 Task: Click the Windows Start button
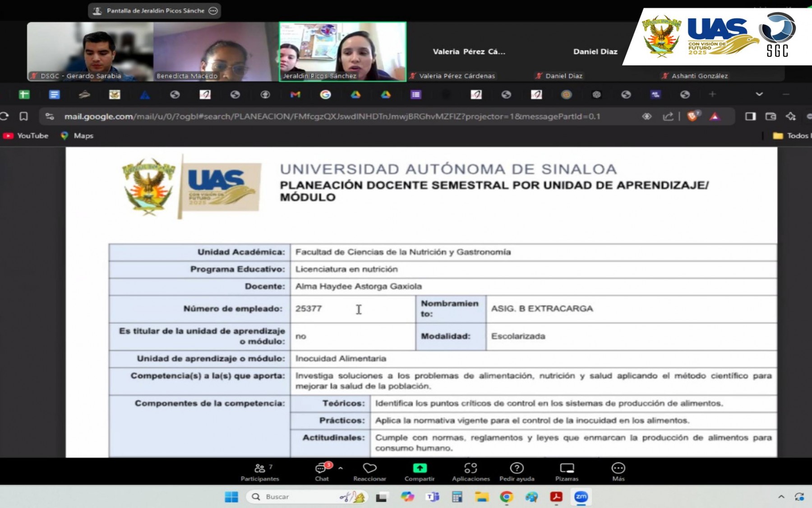point(231,497)
